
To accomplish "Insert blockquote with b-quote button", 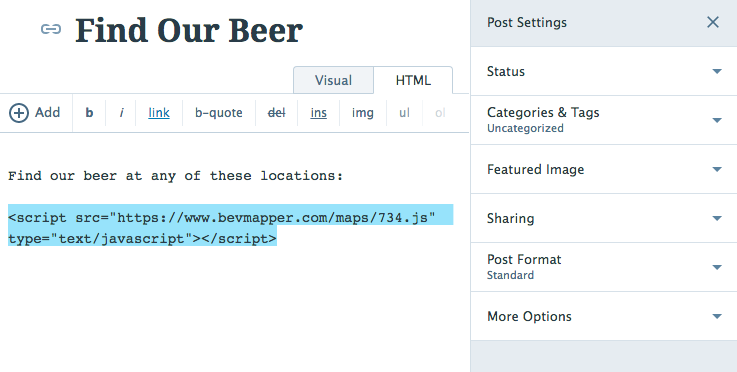I will click(x=219, y=113).
